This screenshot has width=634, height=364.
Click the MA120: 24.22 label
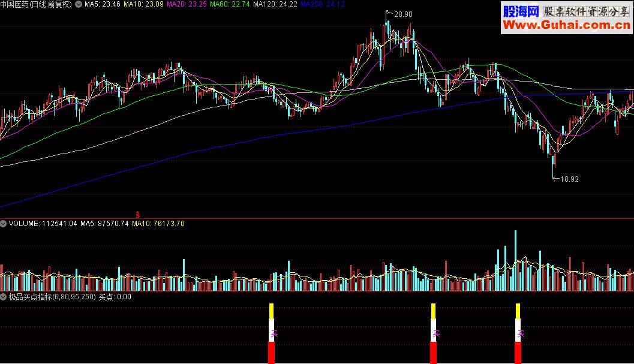click(275, 4)
